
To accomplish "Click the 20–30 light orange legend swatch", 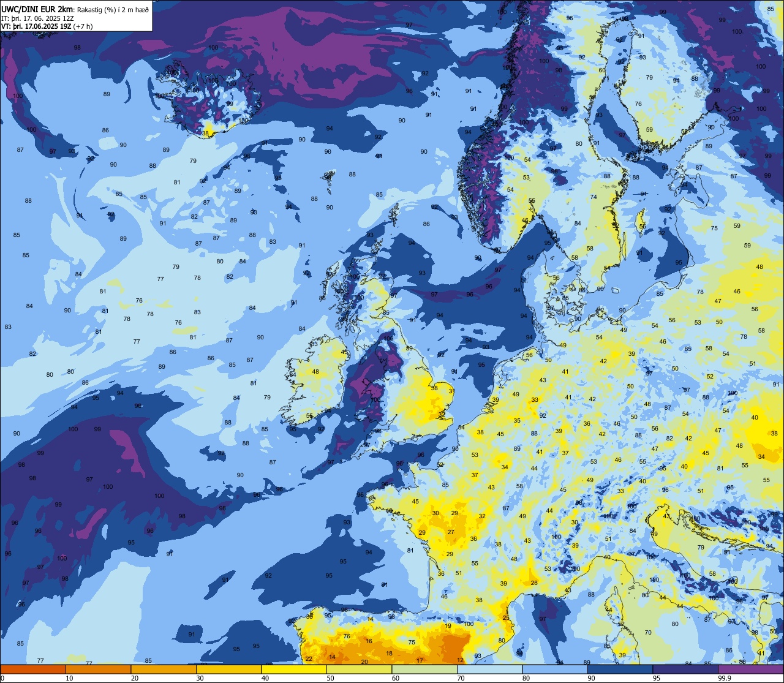I will pyautogui.click(x=164, y=669).
